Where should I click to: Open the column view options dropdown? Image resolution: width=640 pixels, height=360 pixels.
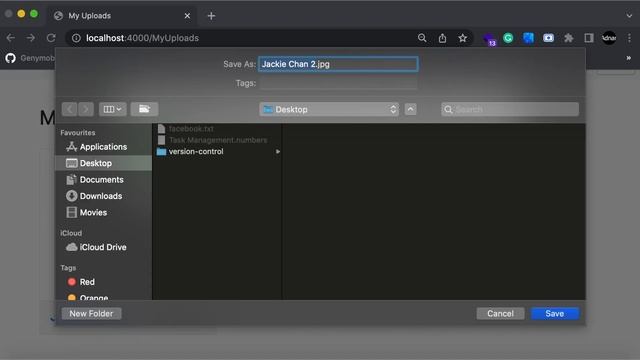coord(113,109)
